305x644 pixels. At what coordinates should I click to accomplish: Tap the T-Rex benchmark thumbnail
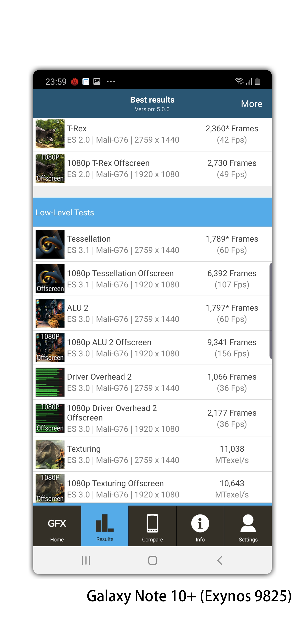(x=50, y=134)
